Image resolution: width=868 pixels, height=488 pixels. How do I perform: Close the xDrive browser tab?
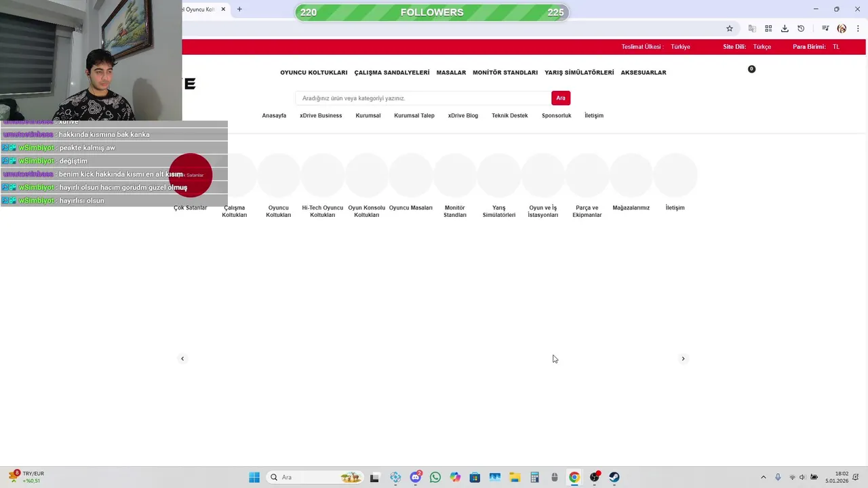pyautogui.click(x=223, y=9)
